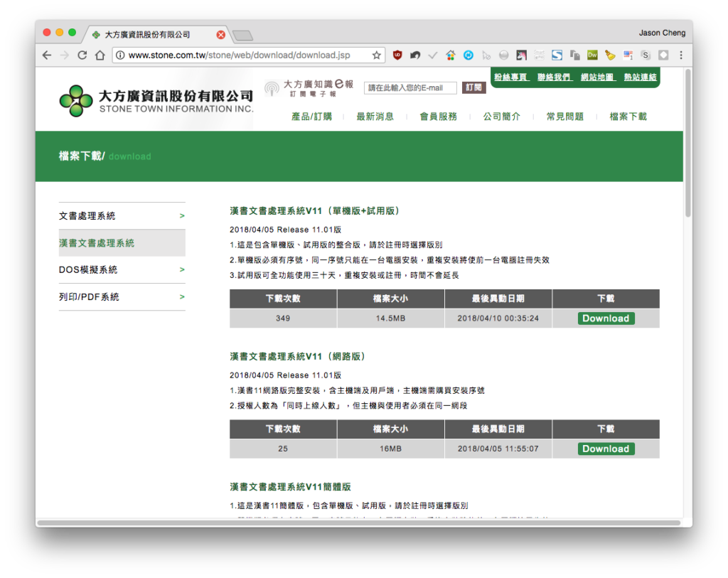This screenshot has width=728, height=578.
Task: Open the 檔案下載 menu
Action: click(628, 117)
